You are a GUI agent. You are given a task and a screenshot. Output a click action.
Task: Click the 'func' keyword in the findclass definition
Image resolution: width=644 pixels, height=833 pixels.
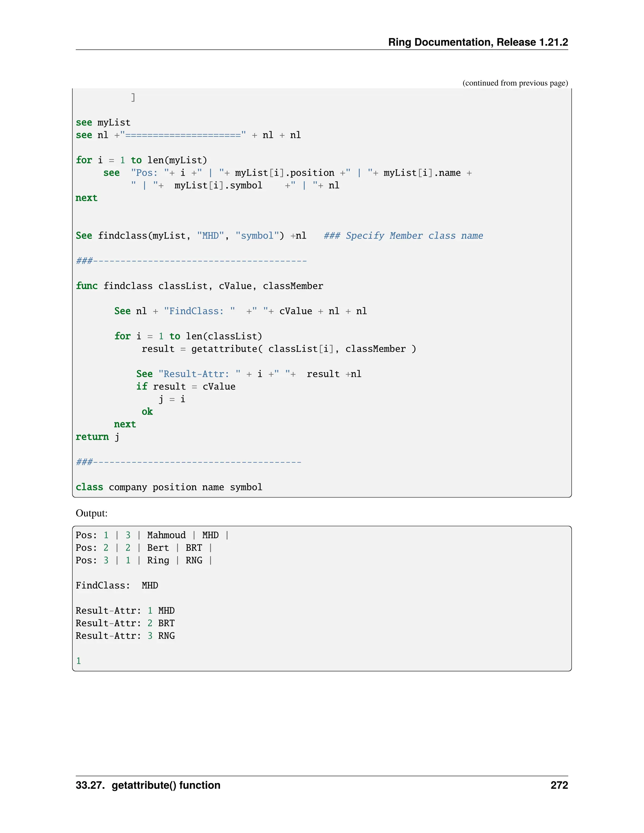click(86, 286)
